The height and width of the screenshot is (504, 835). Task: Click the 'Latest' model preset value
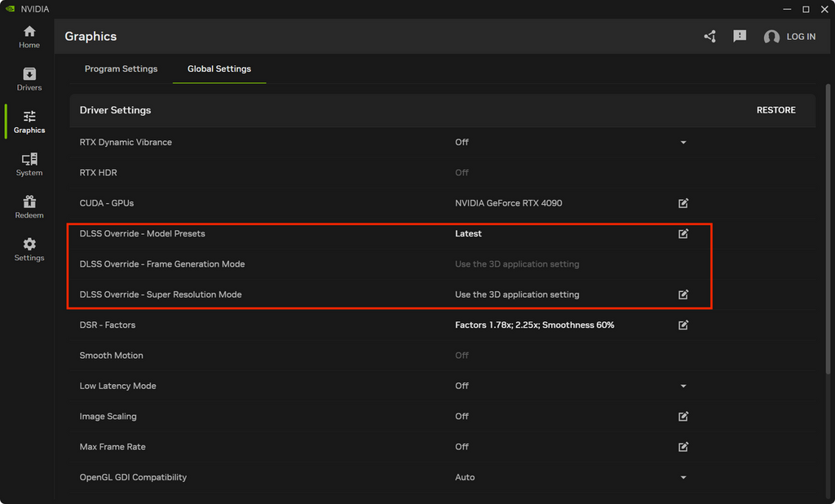(468, 233)
